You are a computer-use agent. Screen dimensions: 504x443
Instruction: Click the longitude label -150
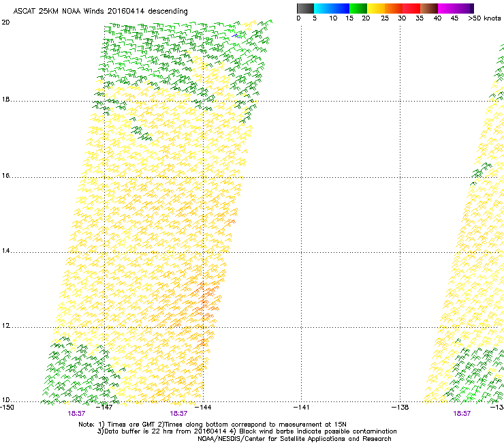pyautogui.click(x=7, y=408)
